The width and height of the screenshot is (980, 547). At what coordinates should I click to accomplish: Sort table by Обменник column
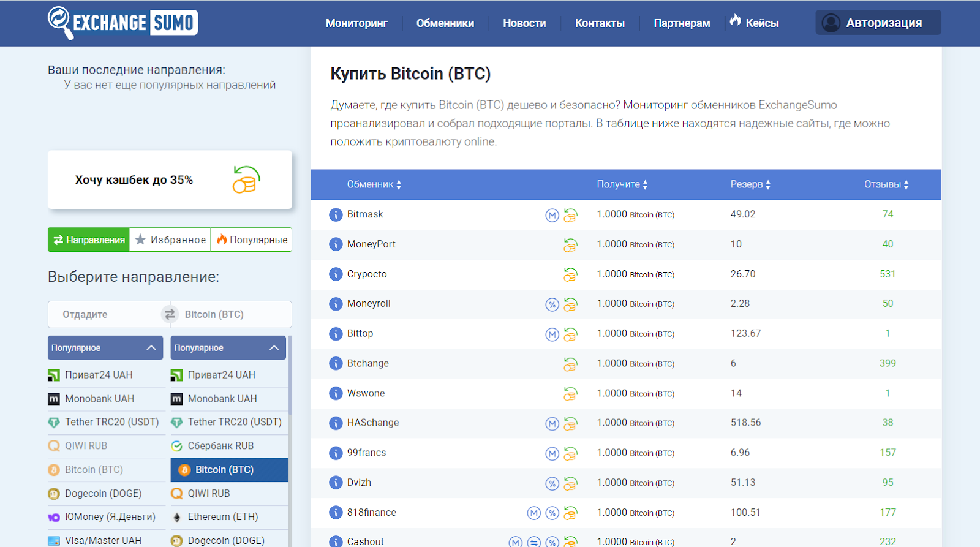click(374, 184)
